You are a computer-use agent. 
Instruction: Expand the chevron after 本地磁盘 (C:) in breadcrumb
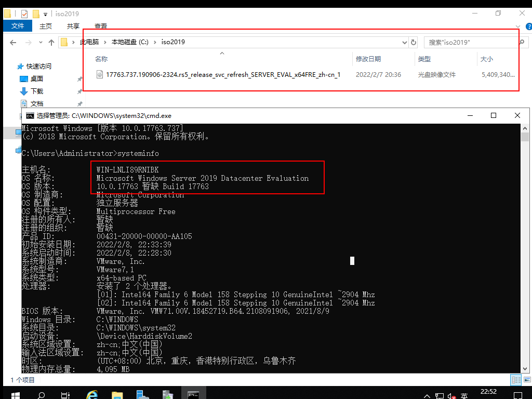pos(155,42)
